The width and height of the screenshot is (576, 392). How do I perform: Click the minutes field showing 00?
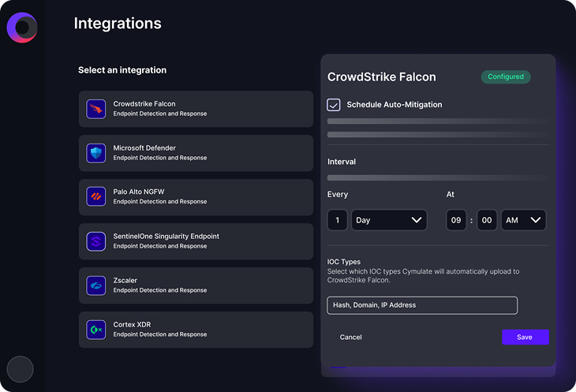pyautogui.click(x=487, y=220)
